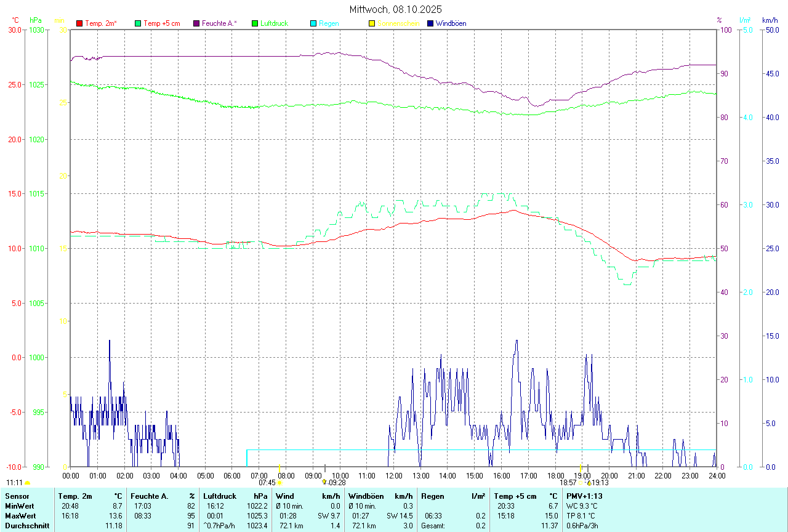Select the Windböen column header in table
Image resolution: width=788 pixels, height=532 pixels.
coord(366,496)
